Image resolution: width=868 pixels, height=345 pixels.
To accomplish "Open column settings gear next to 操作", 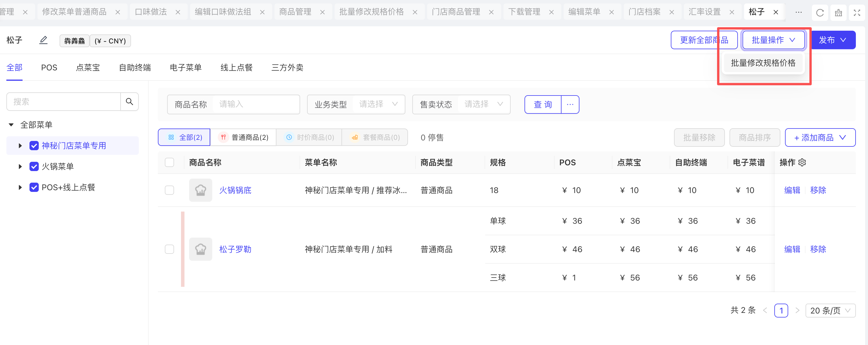I will tap(802, 163).
